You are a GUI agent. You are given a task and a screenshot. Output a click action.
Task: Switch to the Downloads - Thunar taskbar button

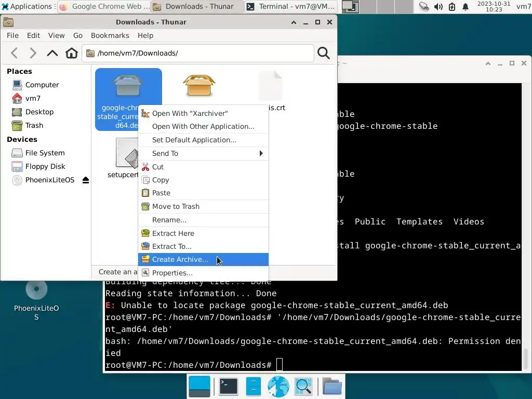[197, 6]
